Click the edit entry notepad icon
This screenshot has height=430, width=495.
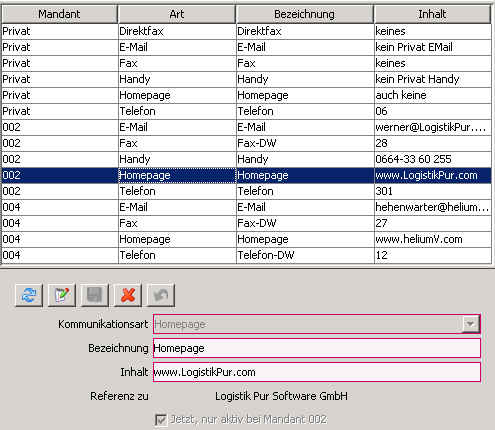click(x=62, y=295)
